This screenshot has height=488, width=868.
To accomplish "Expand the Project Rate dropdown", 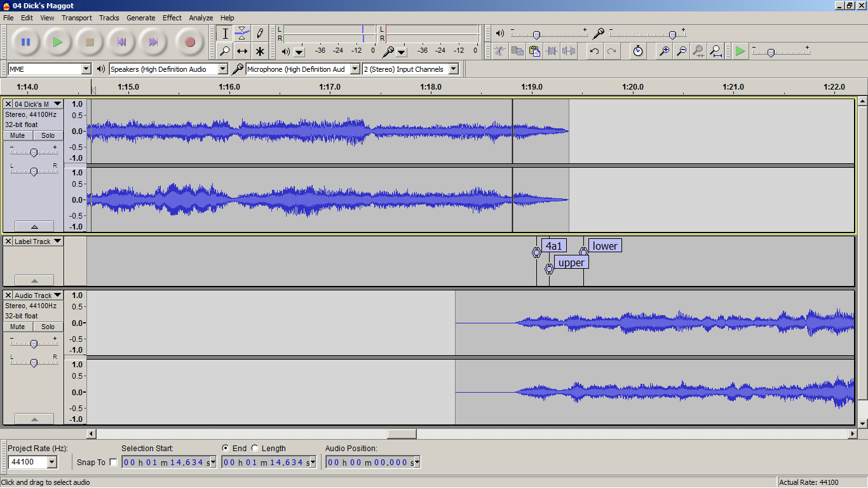I will pos(51,462).
